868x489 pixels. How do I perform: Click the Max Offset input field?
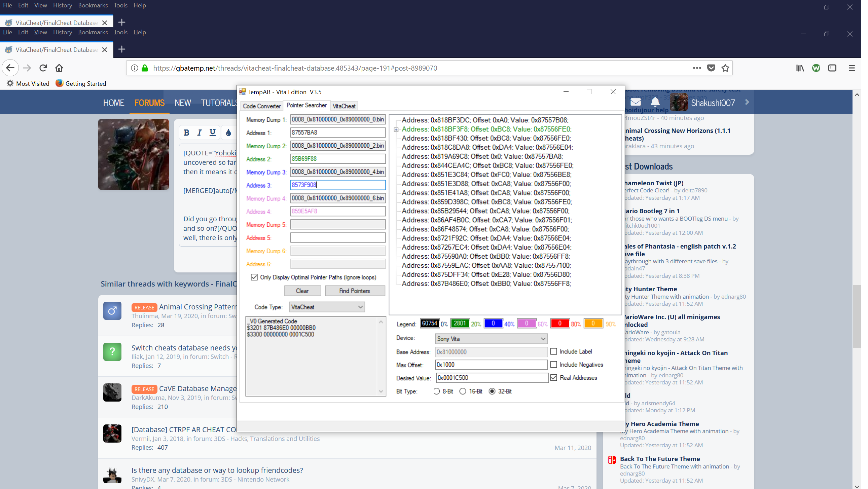[x=491, y=365]
